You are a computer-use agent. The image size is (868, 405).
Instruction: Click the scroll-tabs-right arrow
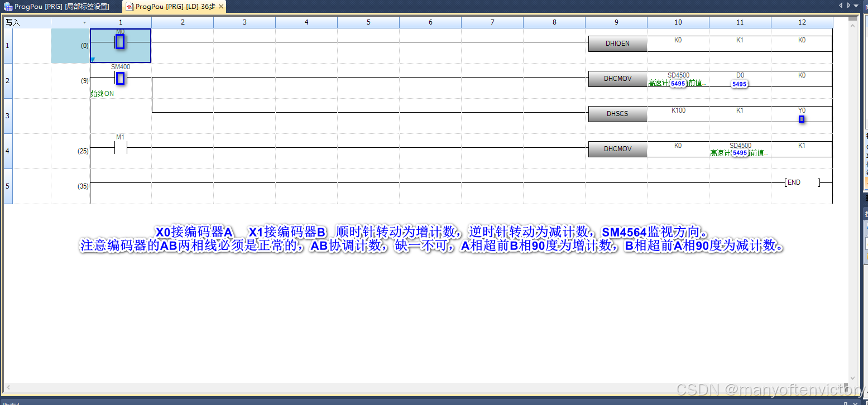coord(848,6)
